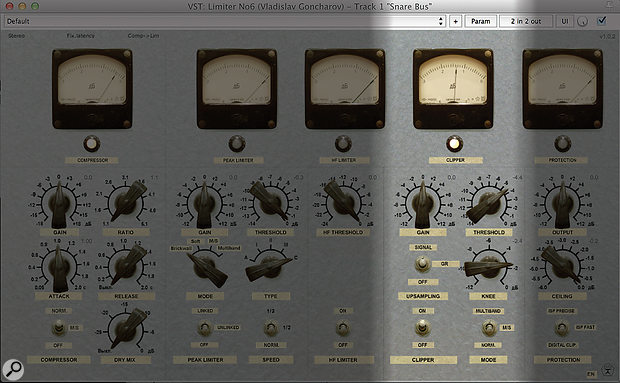The height and width of the screenshot is (383, 620).
Task: Toggle the Protection LED power button
Action: coord(562,144)
